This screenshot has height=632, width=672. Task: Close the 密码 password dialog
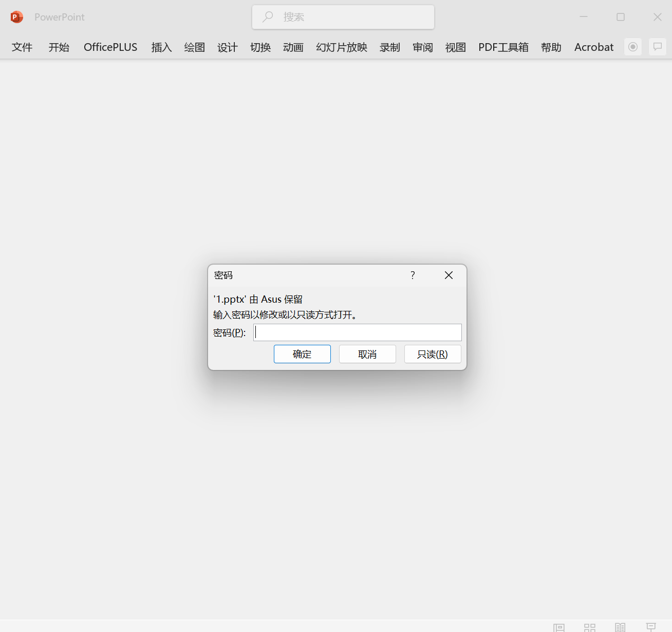(449, 275)
